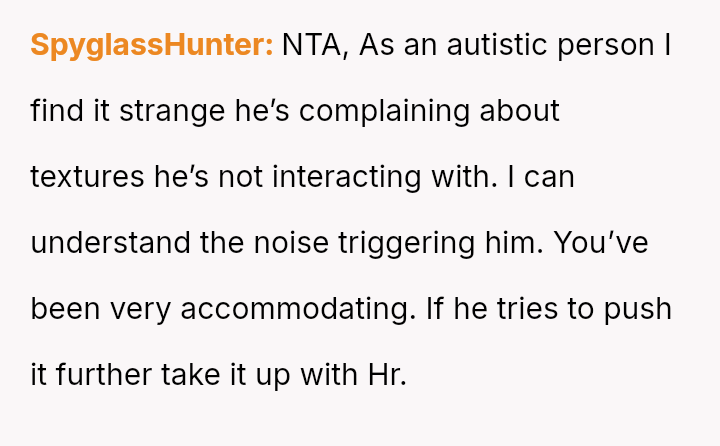
Task: Click the word "complaining" in the comment
Action: [x=384, y=111]
